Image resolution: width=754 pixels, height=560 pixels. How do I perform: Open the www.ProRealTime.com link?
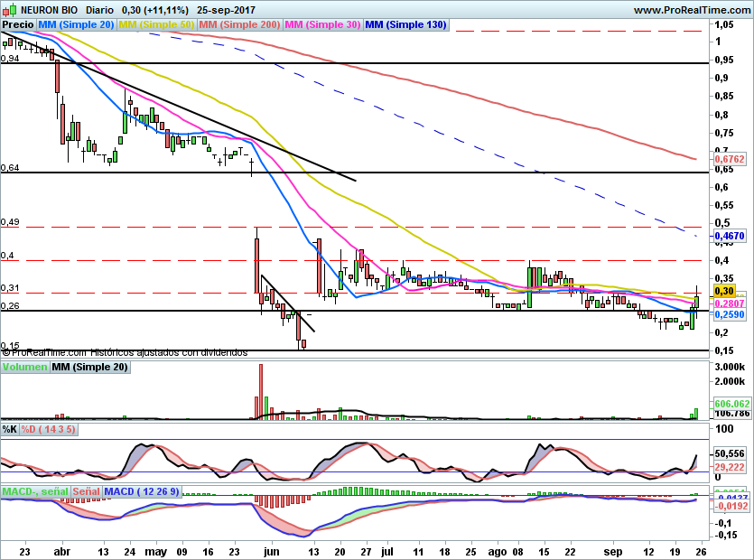(692, 9)
